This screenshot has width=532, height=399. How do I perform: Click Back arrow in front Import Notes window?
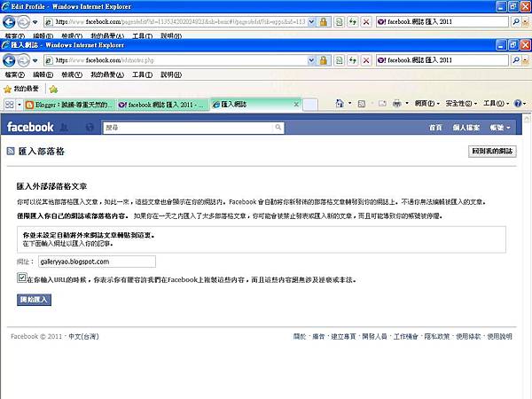tap(9, 60)
